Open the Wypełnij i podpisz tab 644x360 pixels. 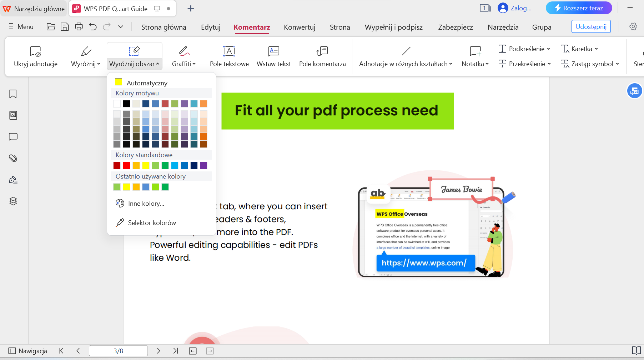pyautogui.click(x=394, y=27)
